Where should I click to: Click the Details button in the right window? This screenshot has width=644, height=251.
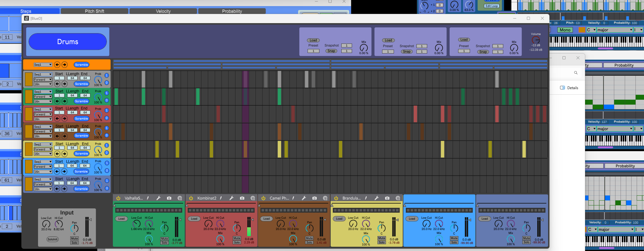[x=569, y=88]
